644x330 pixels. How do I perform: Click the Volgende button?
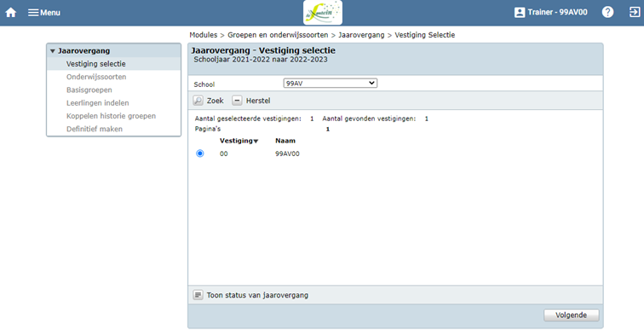pos(572,316)
